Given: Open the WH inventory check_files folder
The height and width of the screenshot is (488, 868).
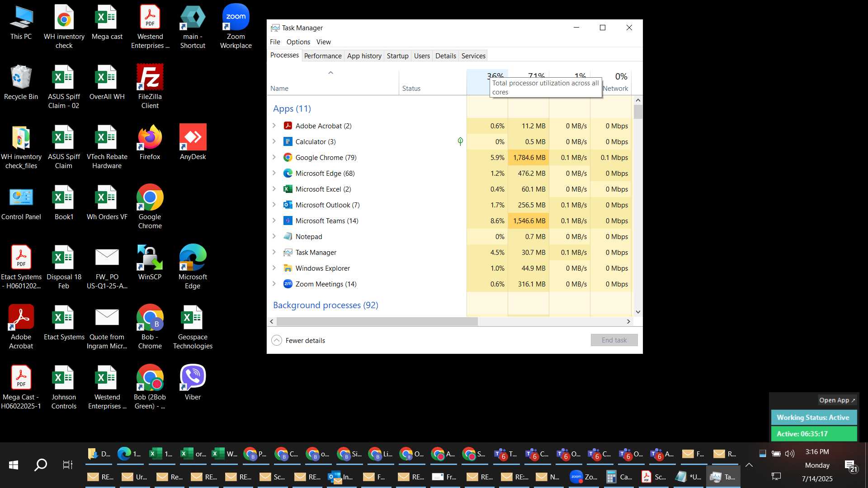Looking at the screenshot, I should [x=21, y=146].
